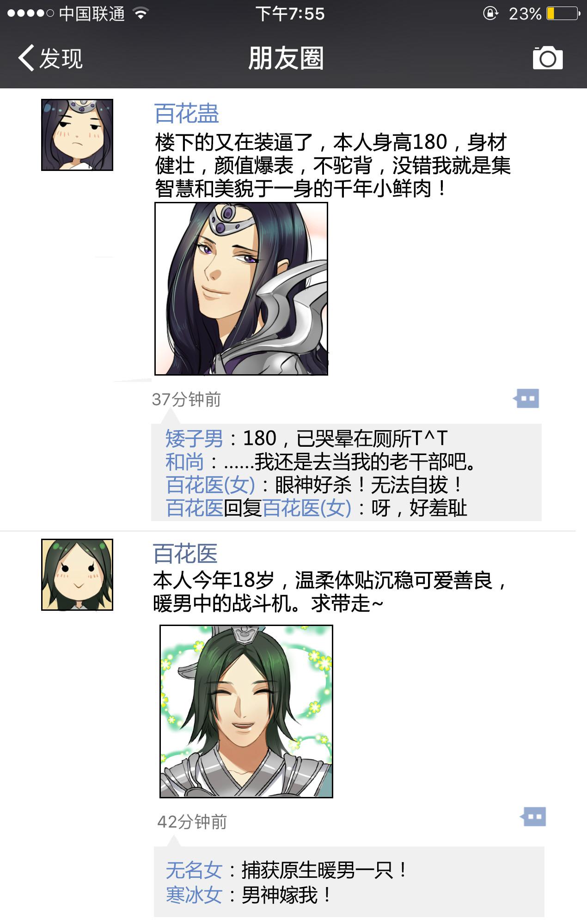Go back to 发现 page
Viewport: 587px width, 924px height.
tap(50, 58)
